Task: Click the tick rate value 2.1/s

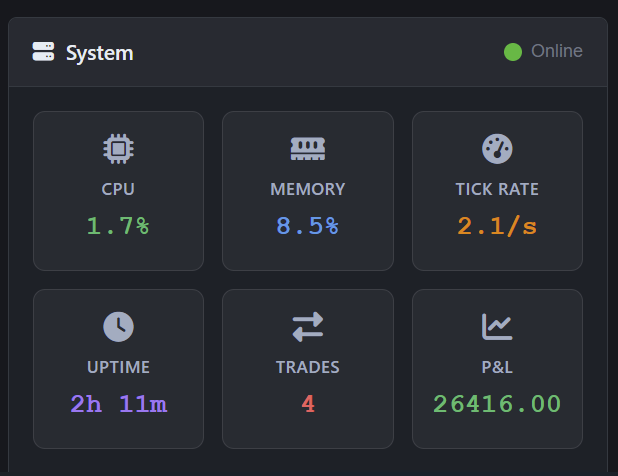Action: (x=497, y=226)
